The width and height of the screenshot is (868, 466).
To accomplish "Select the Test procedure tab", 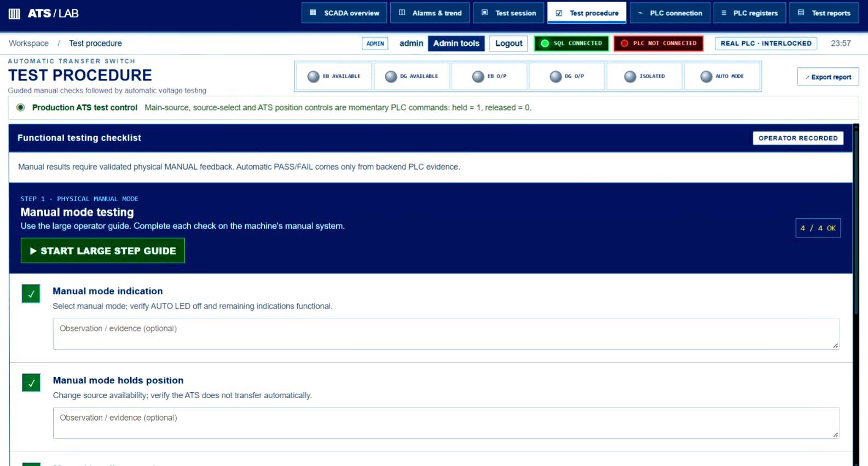I will point(587,13).
